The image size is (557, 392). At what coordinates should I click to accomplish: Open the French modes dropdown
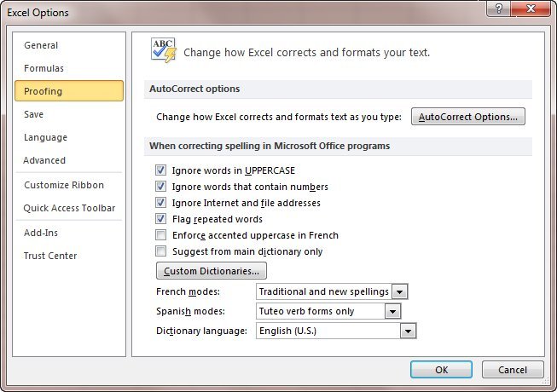pyautogui.click(x=399, y=291)
